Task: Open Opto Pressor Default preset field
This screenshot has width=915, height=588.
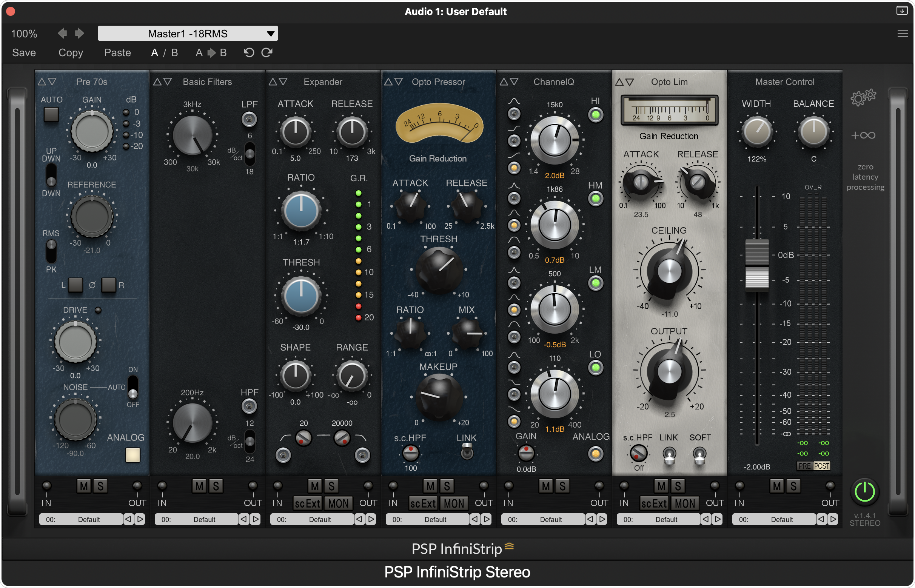Action: (427, 519)
